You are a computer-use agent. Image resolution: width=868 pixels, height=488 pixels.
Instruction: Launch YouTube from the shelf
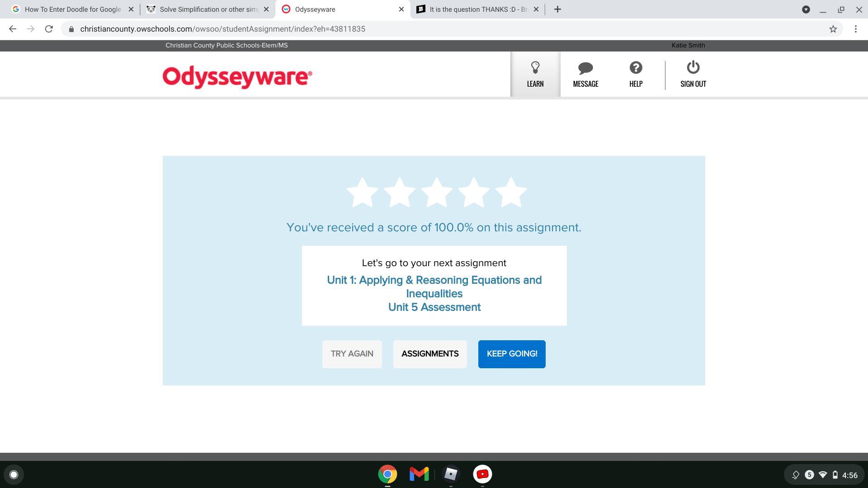(x=482, y=474)
